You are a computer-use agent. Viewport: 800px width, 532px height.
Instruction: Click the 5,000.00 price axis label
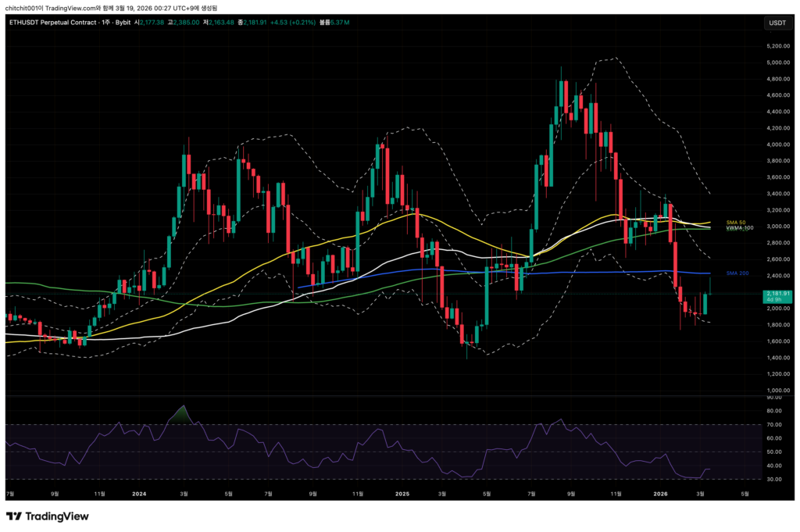(777, 62)
